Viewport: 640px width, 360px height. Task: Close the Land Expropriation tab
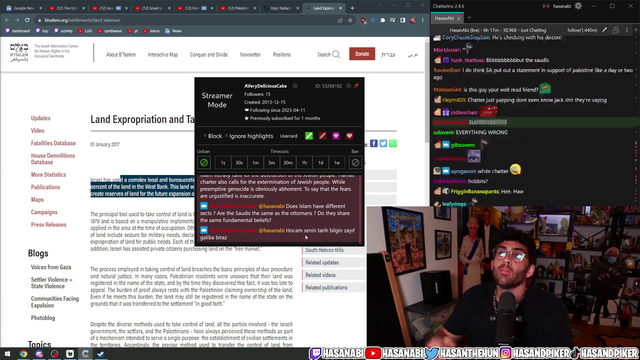339,8
